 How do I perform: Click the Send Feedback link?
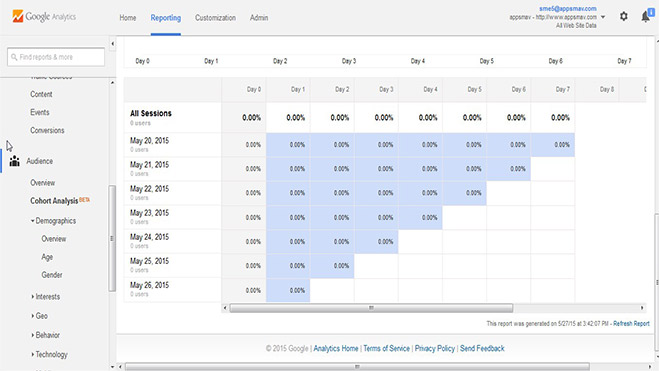tap(482, 348)
